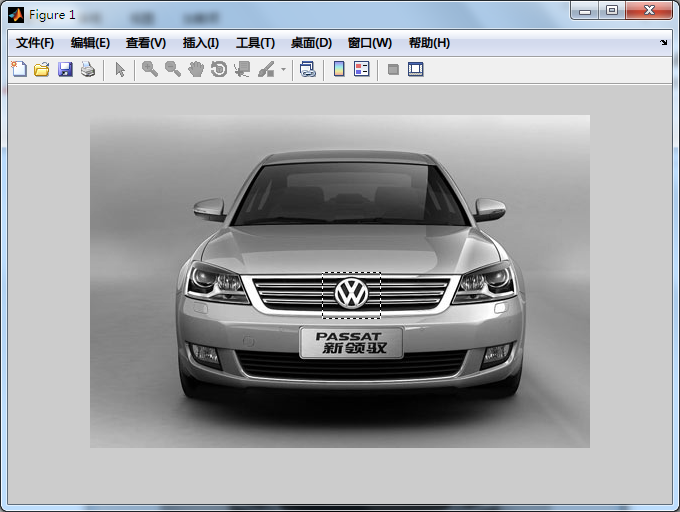Activate the Zoom Out magnifier tool
Image resolution: width=680 pixels, height=512 pixels.
pyautogui.click(x=173, y=69)
